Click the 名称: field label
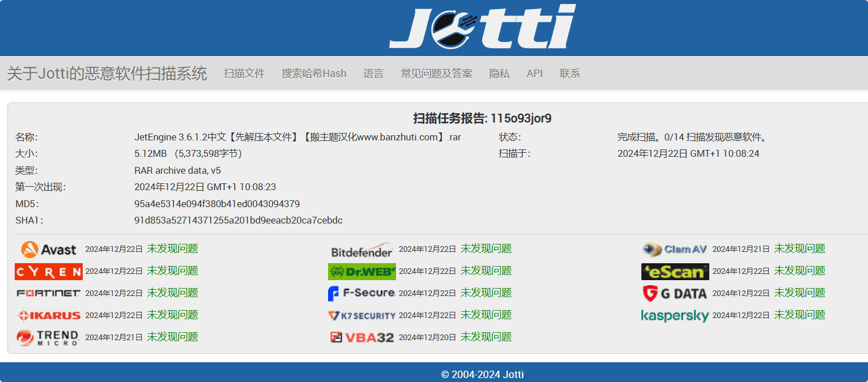This screenshot has width=868, height=382. [x=26, y=138]
